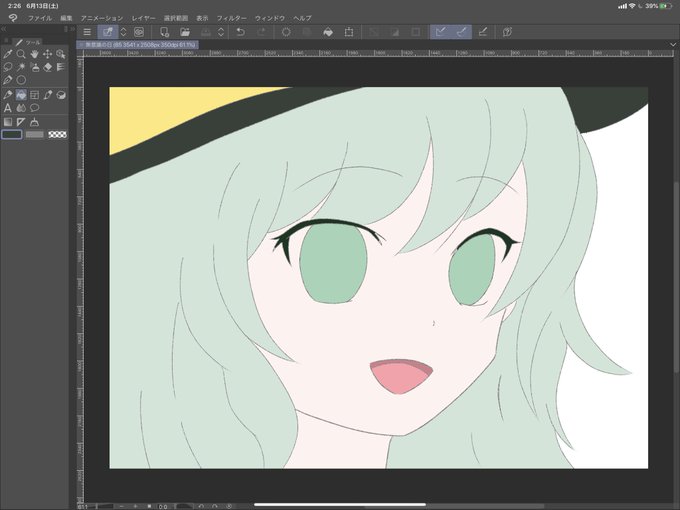Expand the up-down arrows beside save
This screenshot has width=680, height=510.
click(221, 32)
